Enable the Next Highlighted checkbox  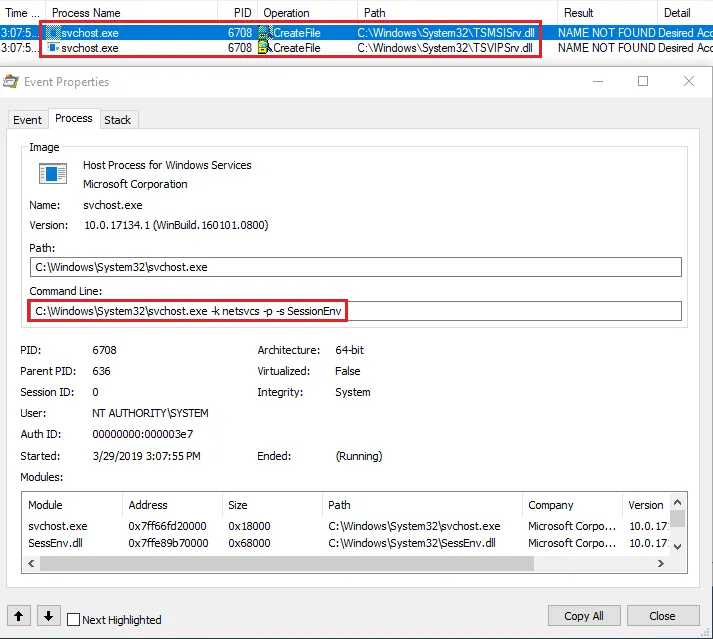(74, 620)
